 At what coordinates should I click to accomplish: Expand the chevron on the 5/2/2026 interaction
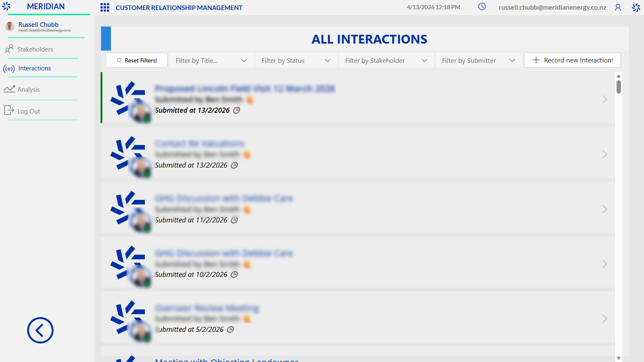(605, 318)
